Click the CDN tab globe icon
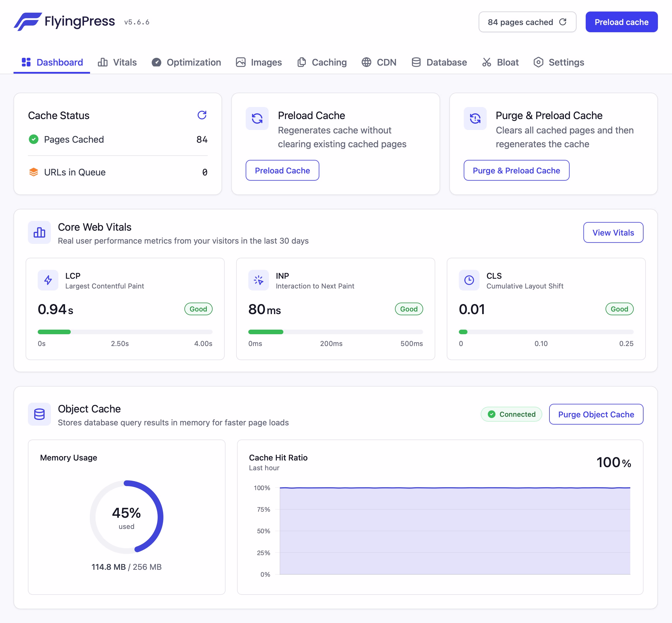This screenshot has height=623, width=672. click(366, 62)
